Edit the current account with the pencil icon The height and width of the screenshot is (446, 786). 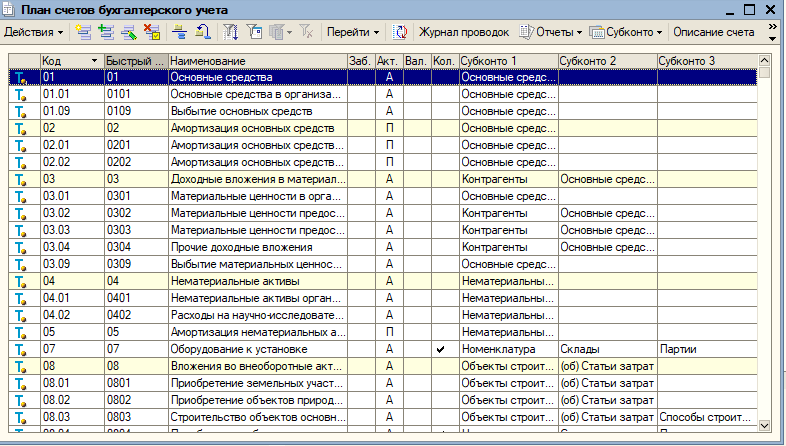point(129,32)
